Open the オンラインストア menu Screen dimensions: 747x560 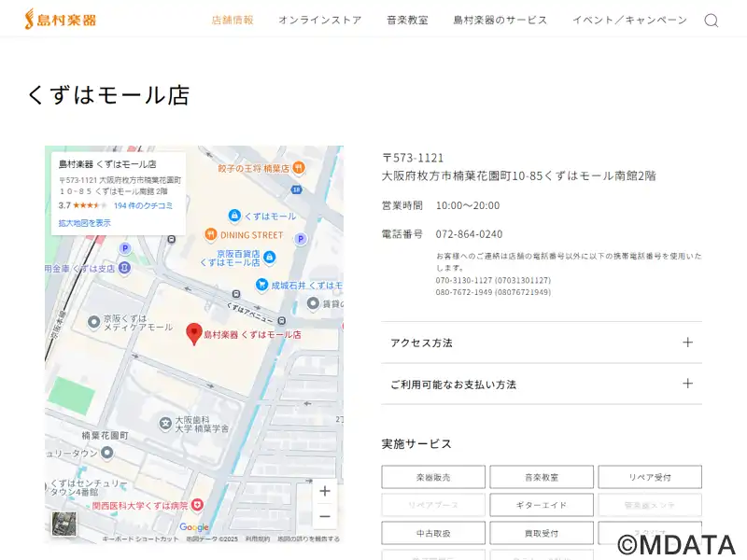click(320, 20)
